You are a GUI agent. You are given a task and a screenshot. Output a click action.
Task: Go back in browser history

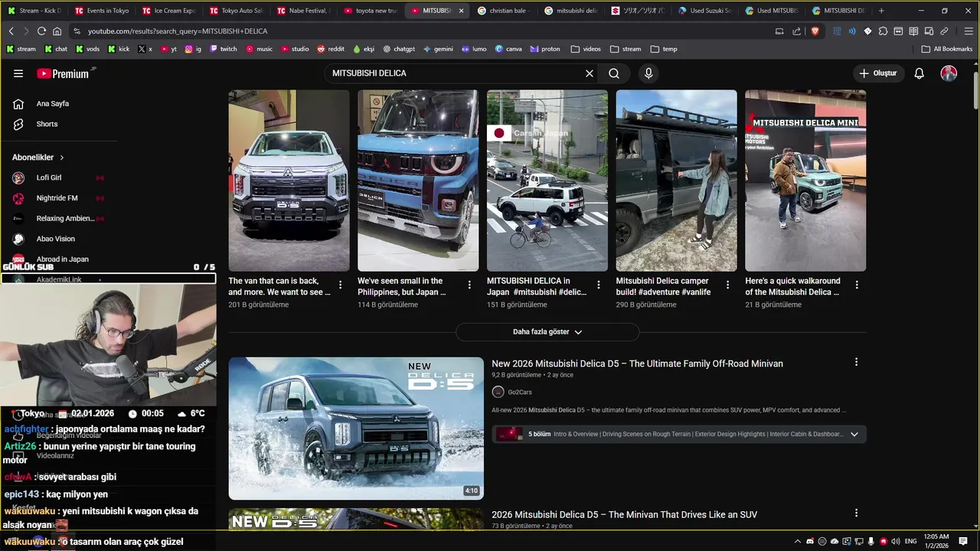(11, 31)
